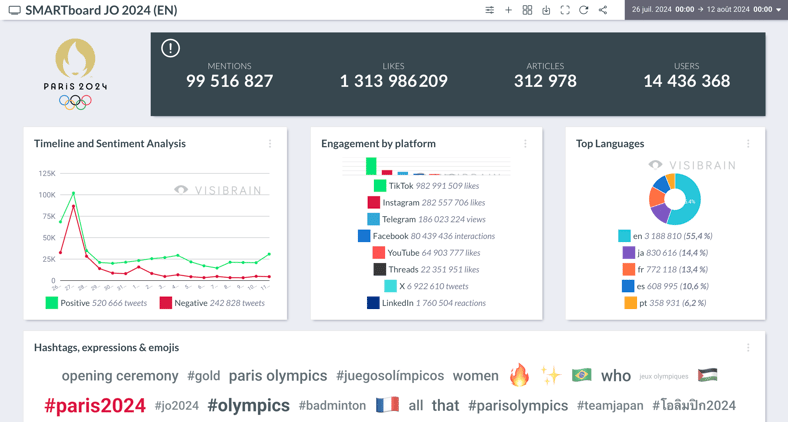Image resolution: width=788 pixels, height=422 pixels.
Task: Click the #juegosolímpicos hashtag
Action: tap(390, 376)
